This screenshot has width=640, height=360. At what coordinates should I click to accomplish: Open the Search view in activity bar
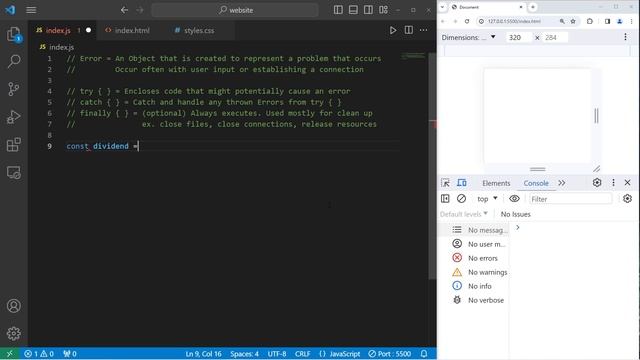13,62
